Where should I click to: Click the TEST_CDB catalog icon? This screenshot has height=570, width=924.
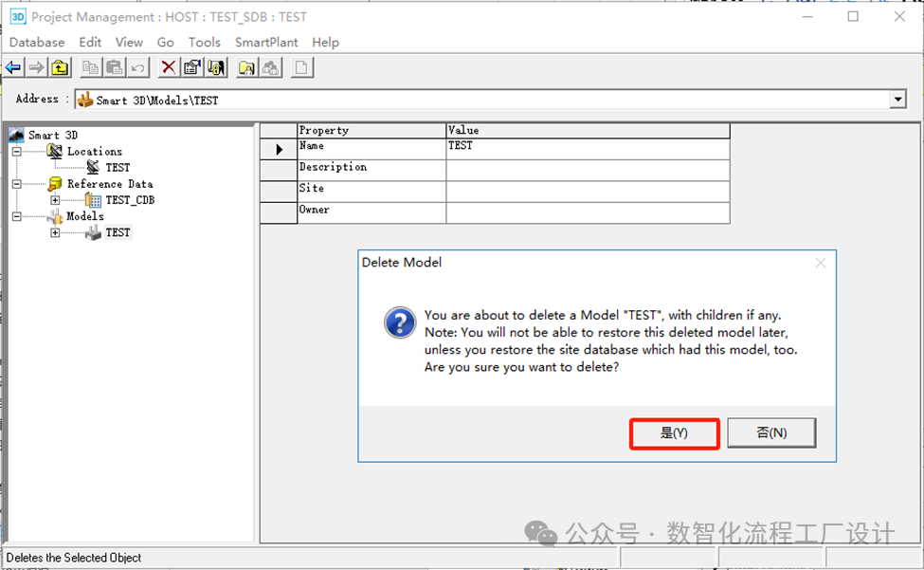(93, 200)
